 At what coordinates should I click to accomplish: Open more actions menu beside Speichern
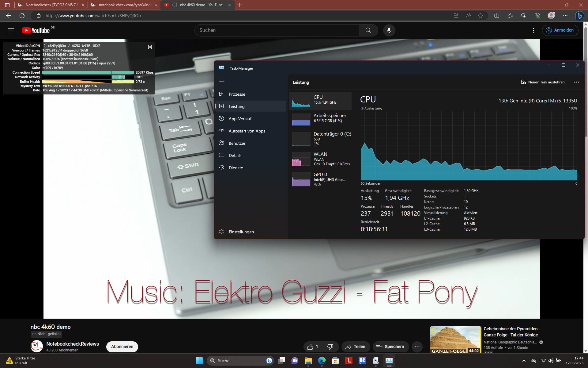[417, 347]
